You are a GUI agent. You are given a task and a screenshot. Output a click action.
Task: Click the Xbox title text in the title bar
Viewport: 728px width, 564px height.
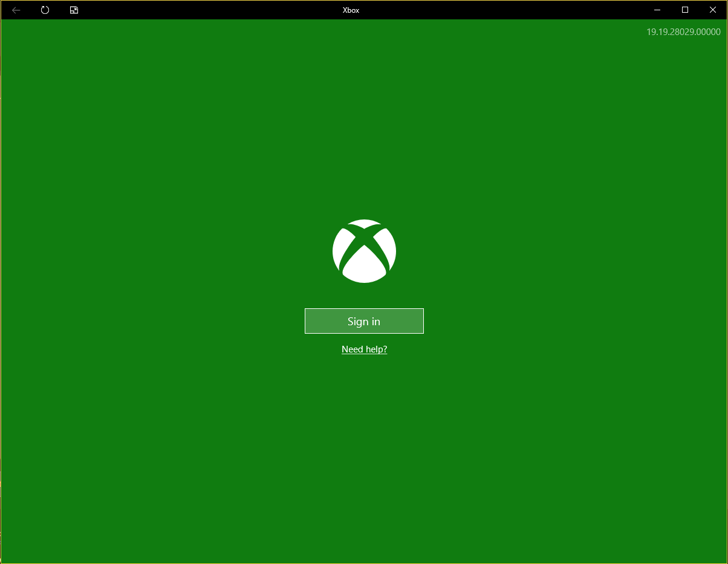coord(351,10)
